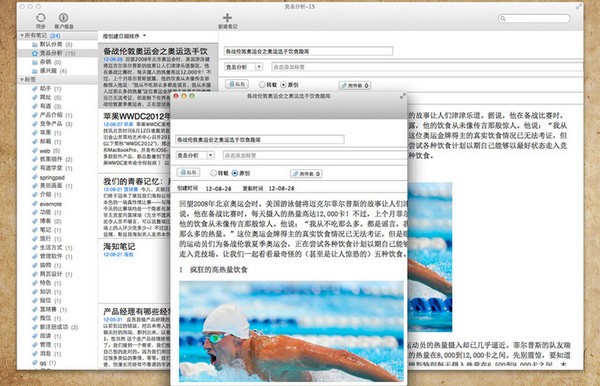Select the 篮球赛 tag
Image resolution: width=600 pixels, height=386 pixels.
49,309
